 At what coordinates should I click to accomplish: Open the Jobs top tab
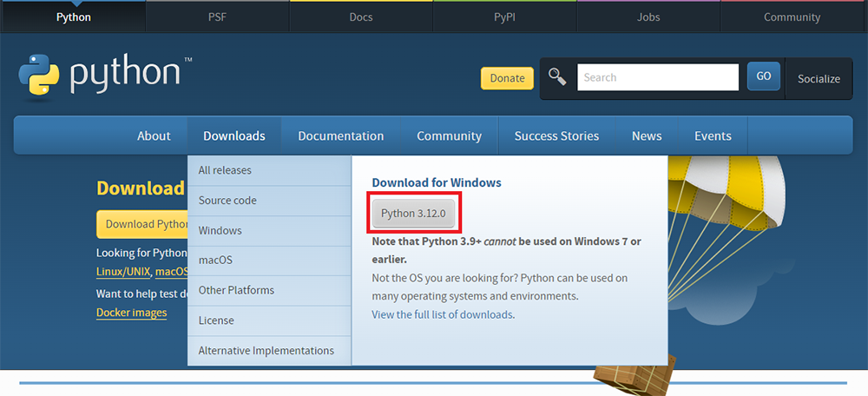coord(648,17)
